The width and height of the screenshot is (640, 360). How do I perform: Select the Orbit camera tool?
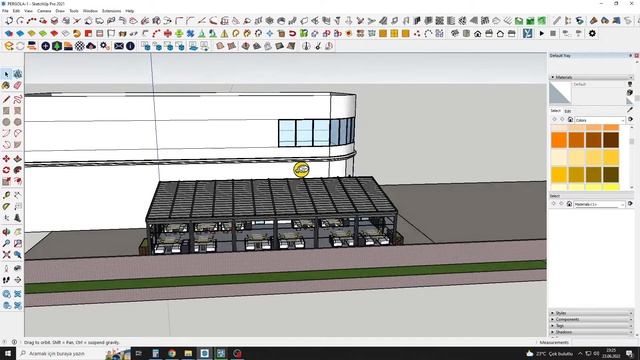tap(6, 232)
